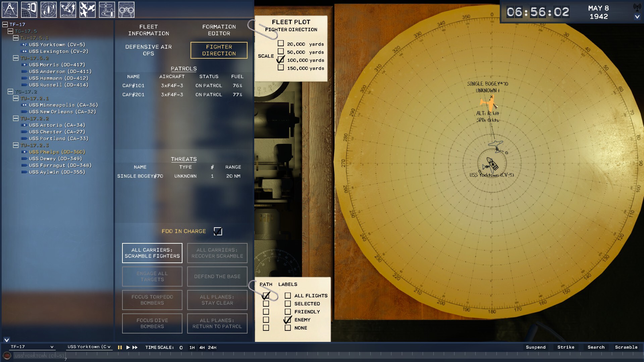
Task: Collapse the TG-17.2 tree node
Action: tap(10, 92)
